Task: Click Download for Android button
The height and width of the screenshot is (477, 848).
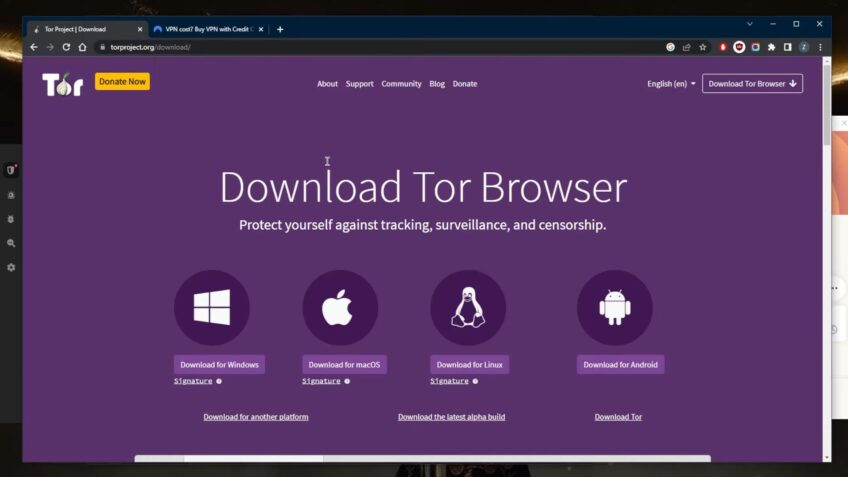Action: click(620, 365)
